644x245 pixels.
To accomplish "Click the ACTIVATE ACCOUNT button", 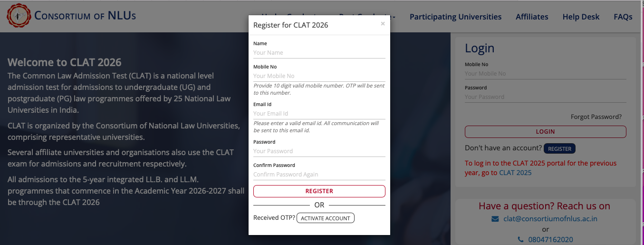I will point(326,218).
